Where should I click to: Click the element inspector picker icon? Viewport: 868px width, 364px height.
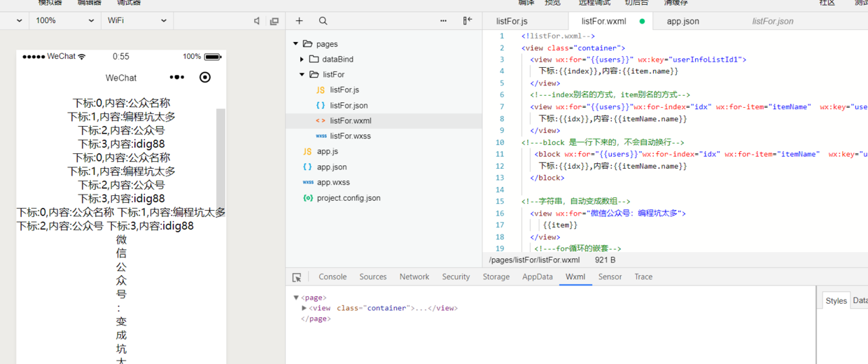pos(297,277)
